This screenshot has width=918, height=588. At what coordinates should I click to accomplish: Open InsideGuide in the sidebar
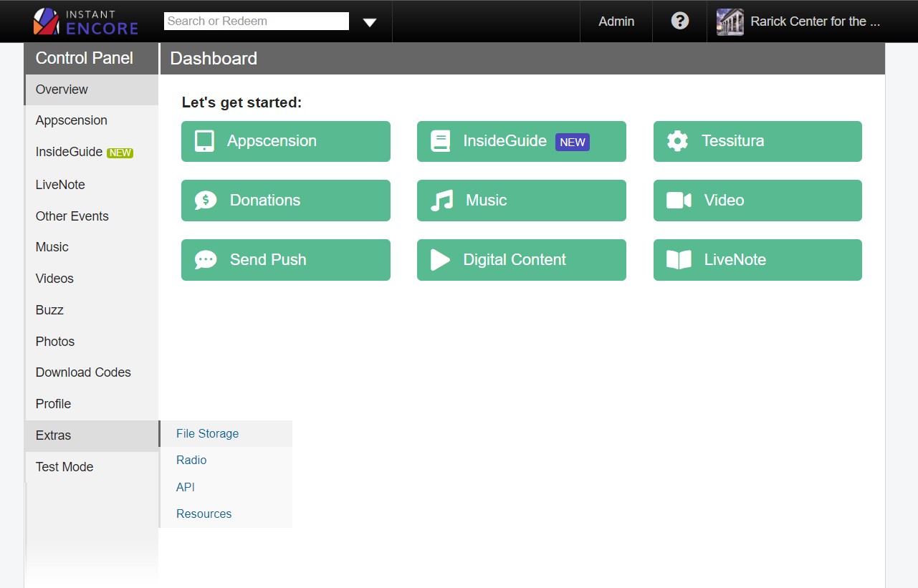[x=92, y=153]
